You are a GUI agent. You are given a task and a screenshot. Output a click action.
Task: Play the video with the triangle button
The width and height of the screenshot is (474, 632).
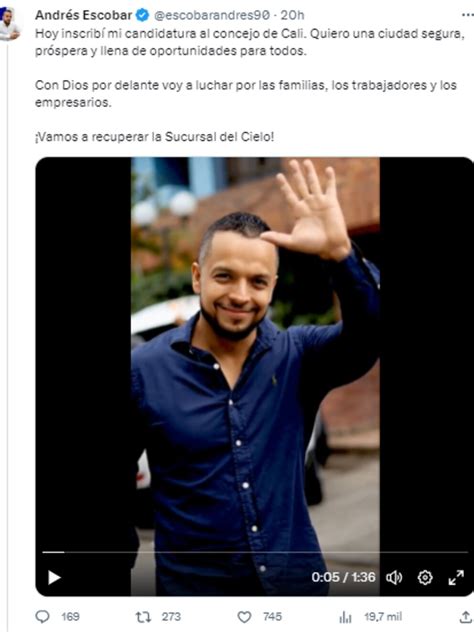pos(54,578)
